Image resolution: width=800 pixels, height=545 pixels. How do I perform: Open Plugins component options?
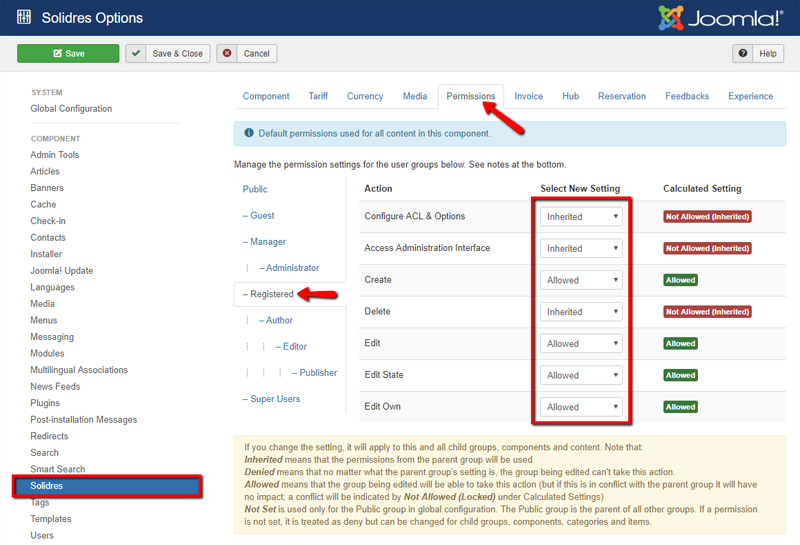click(x=45, y=403)
